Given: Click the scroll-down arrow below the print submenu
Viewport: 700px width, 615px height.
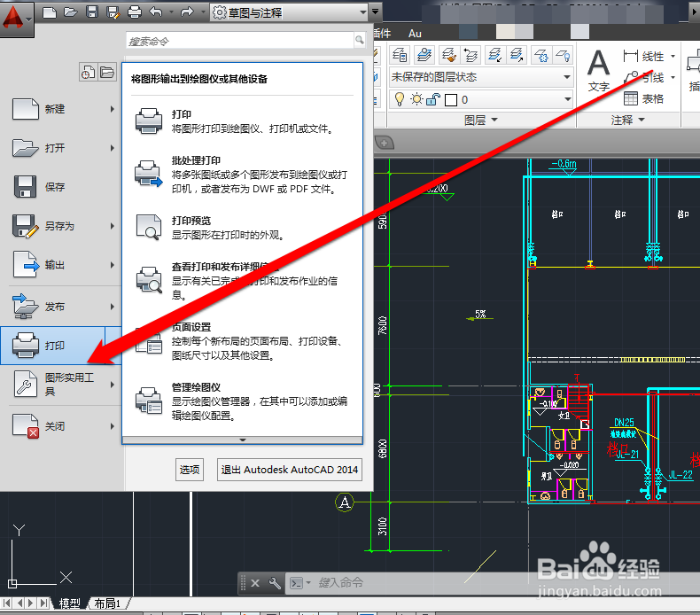Looking at the screenshot, I should 243,440.
